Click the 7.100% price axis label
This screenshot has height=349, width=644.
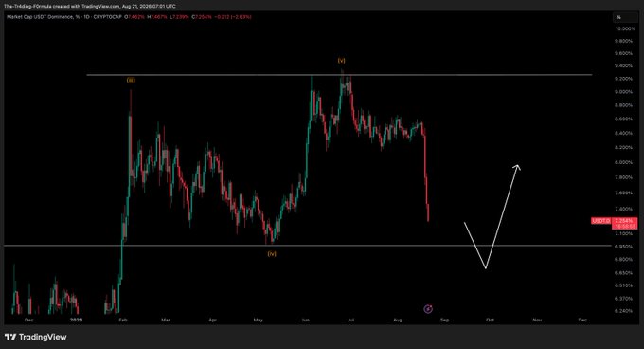coord(623,234)
